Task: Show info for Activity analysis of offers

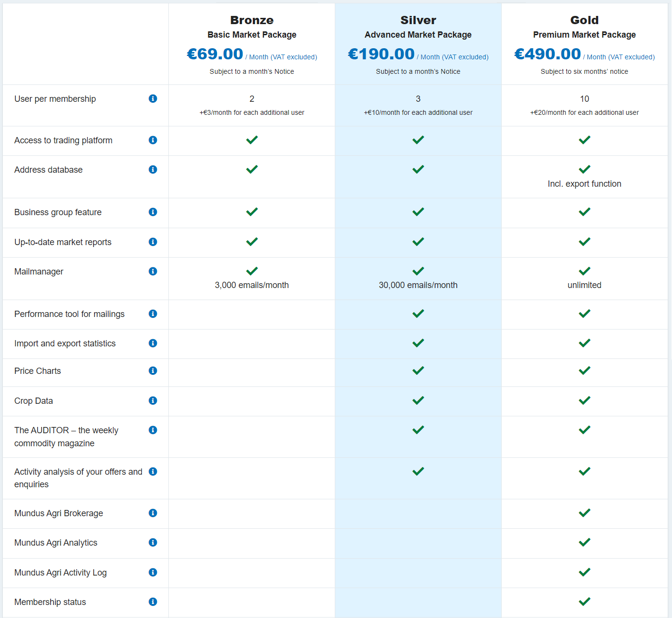Action: (x=153, y=471)
